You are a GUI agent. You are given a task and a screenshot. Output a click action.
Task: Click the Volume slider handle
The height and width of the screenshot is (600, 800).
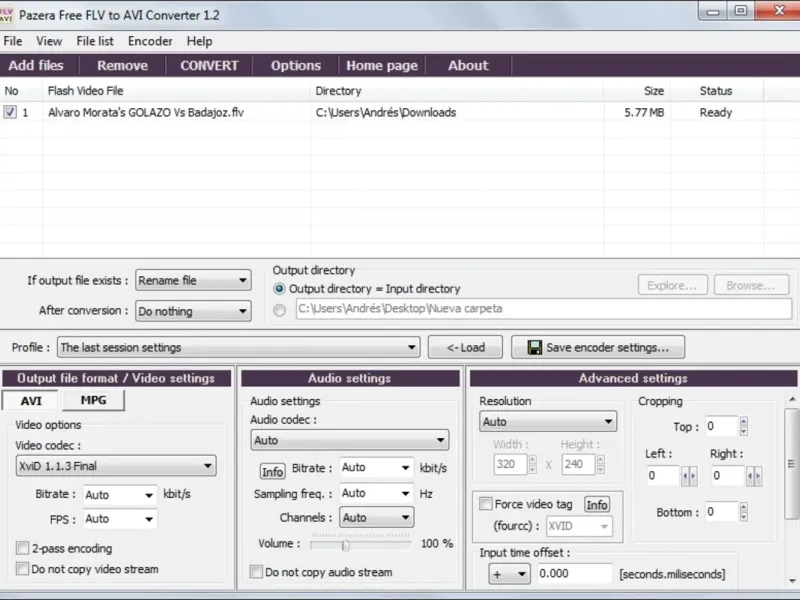(346, 545)
